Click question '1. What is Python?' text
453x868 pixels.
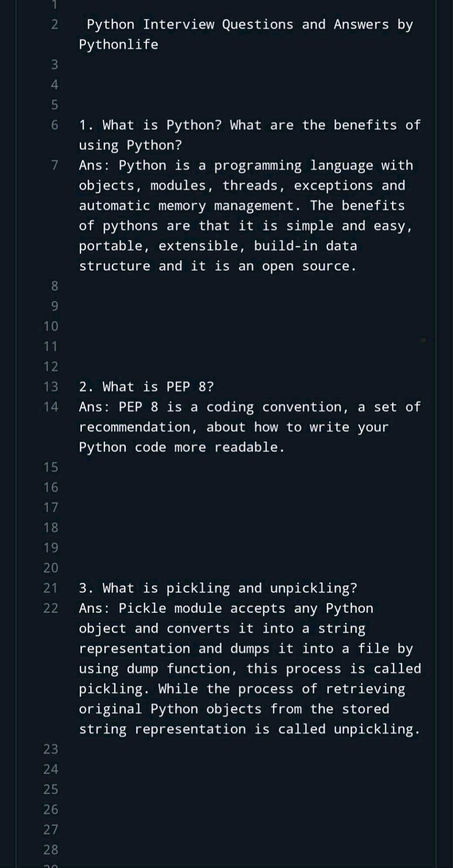tap(150, 125)
